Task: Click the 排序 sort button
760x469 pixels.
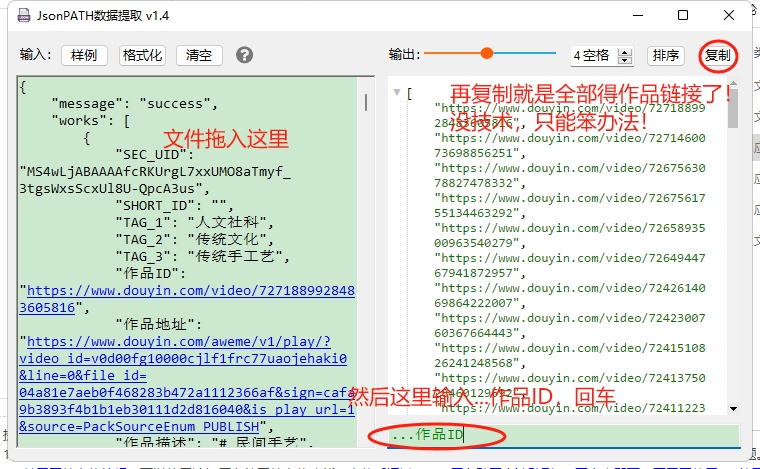Action: (665, 55)
